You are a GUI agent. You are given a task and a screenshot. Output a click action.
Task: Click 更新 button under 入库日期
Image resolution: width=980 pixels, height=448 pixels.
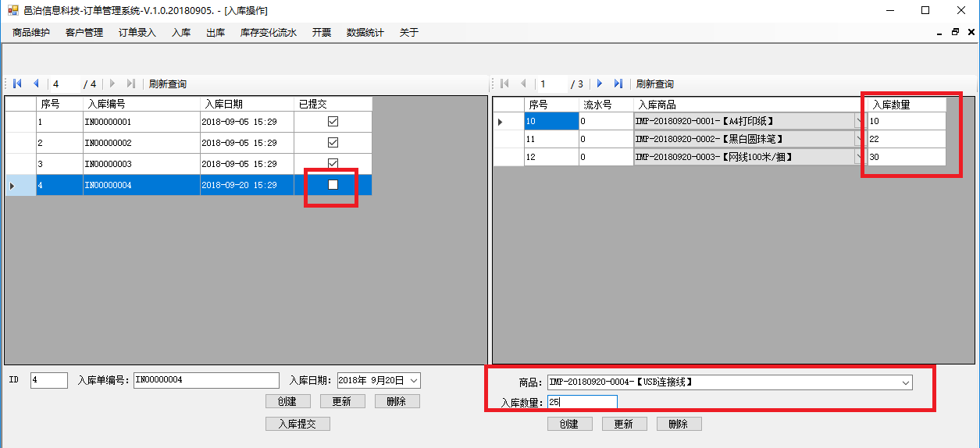(343, 401)
